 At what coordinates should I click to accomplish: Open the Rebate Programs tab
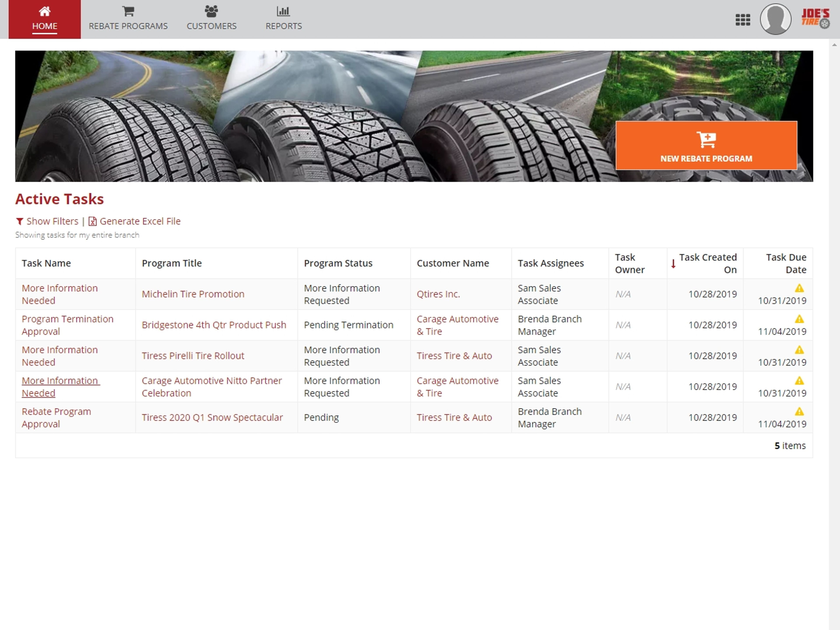(128, 19)
